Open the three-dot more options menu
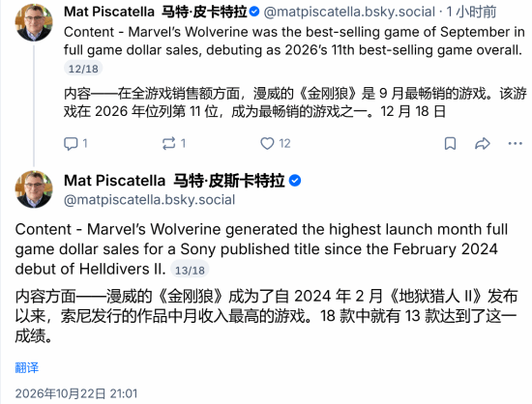Image resolution: width=532 pixels, height=404 pixels. pyautogui.click(x=515, y=144)
